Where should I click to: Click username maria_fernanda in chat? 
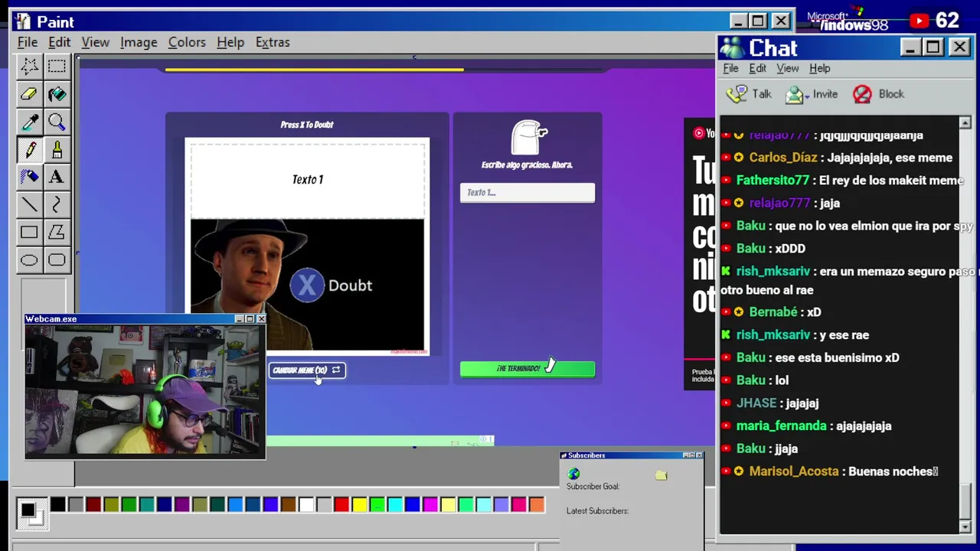pyautogui.click(x=781, y=425)
